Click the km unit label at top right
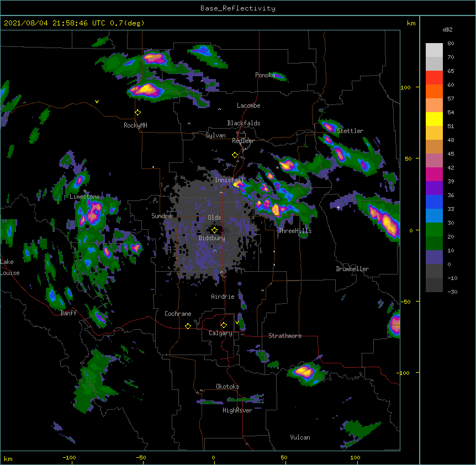476x465 pixels. [x=411, y=23]
